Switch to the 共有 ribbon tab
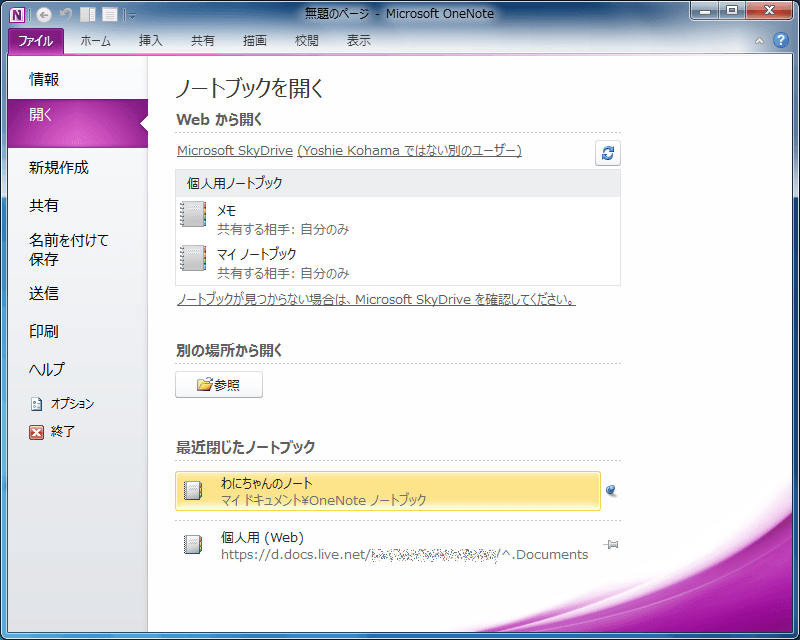800x640 pixels. tap(203, 41)
